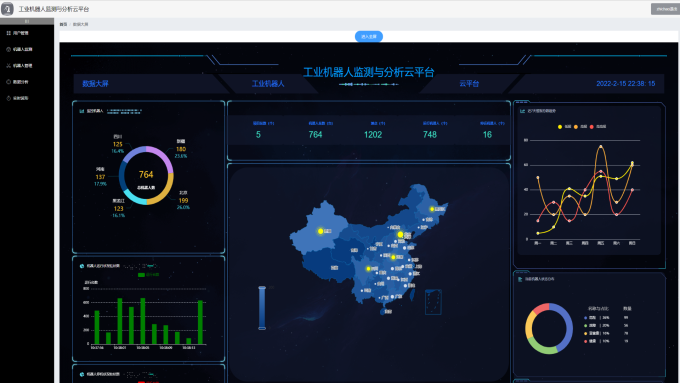680x383 pixels.
Task: Toggle the red legend entry in the status donut
Action: pyautogui.click(x=597, y=341)
